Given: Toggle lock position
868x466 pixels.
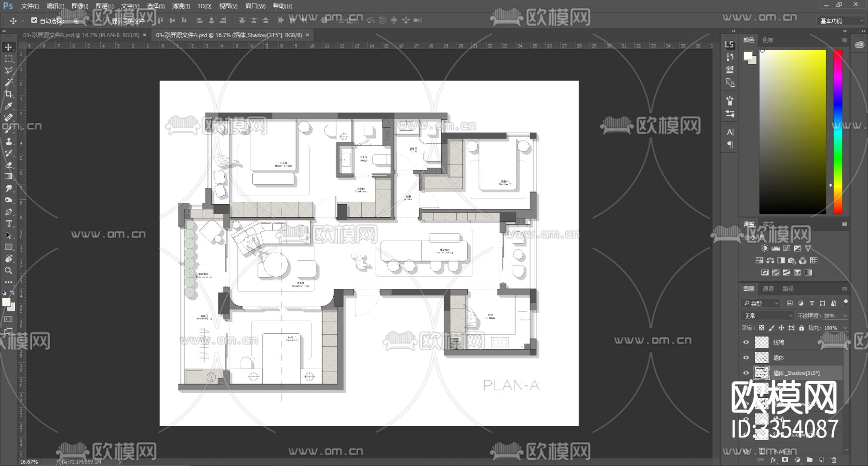Looking at the screenshot, I should 781,328.
